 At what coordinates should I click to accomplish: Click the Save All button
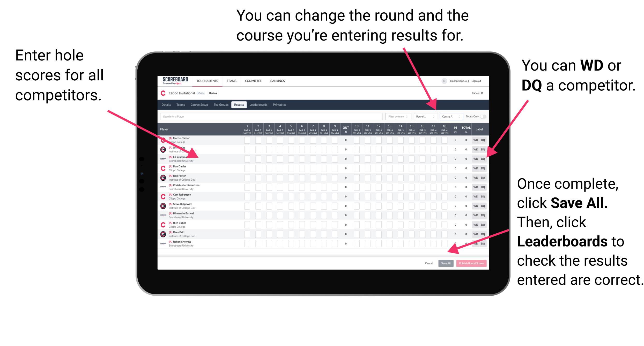coord(446,263)
